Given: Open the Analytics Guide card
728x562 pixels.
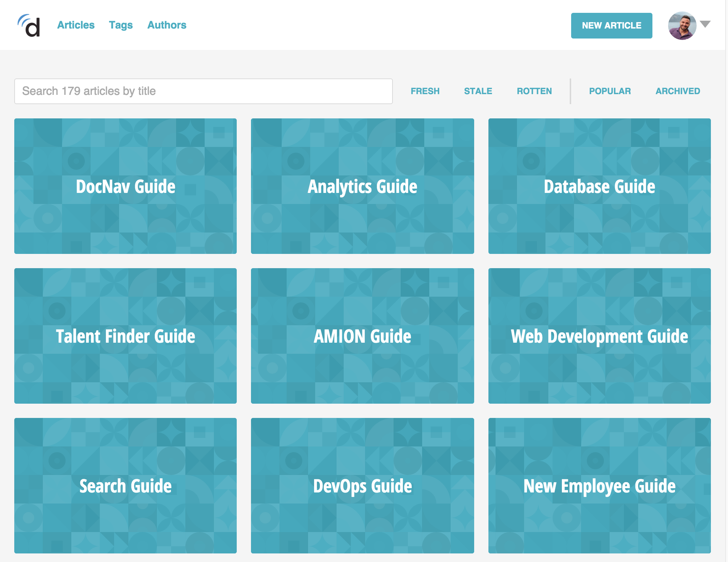Looking at the screenshot, I should tap(363, 186).
